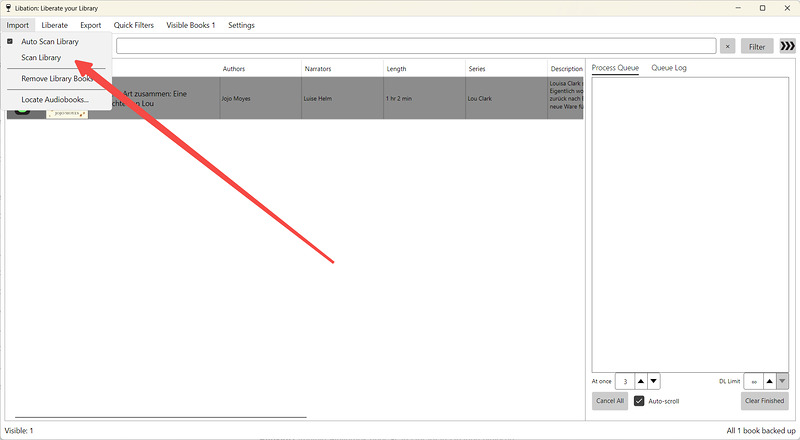
Task: Decrease the DL Limit with down arrow
Action: point(783,381)
